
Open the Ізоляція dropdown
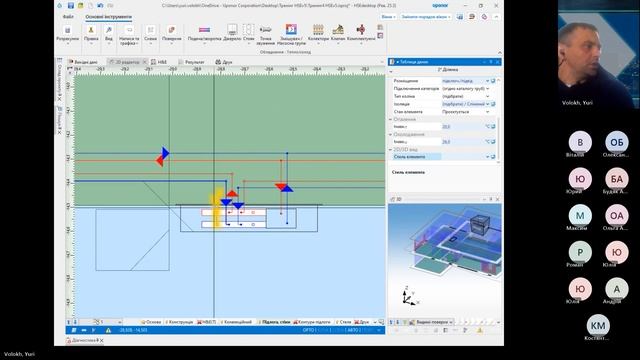487,104
